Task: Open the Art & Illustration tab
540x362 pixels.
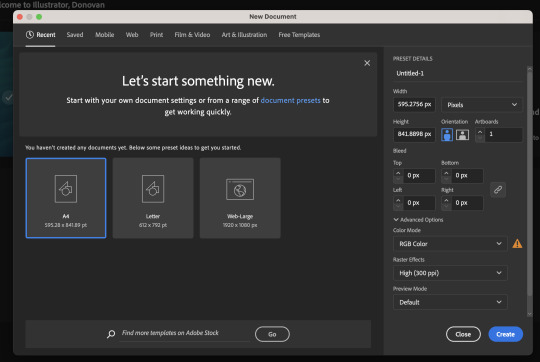Action: [x=244, y=35]
